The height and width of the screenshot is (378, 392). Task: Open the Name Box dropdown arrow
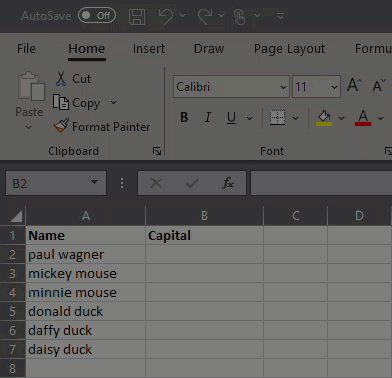tap(95, 182)
